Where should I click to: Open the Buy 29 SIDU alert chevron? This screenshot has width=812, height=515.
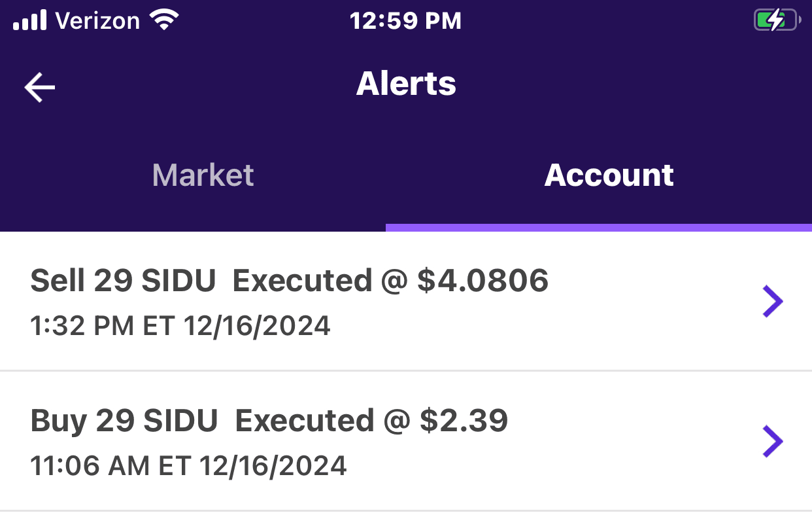click(x=772, y=442)
